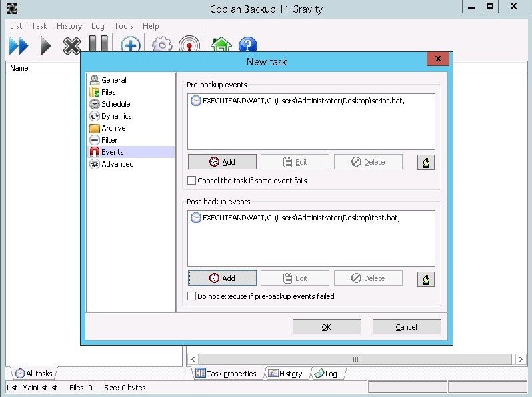
Task: Open help with blue question mark icon
Action: click(248, 43)
